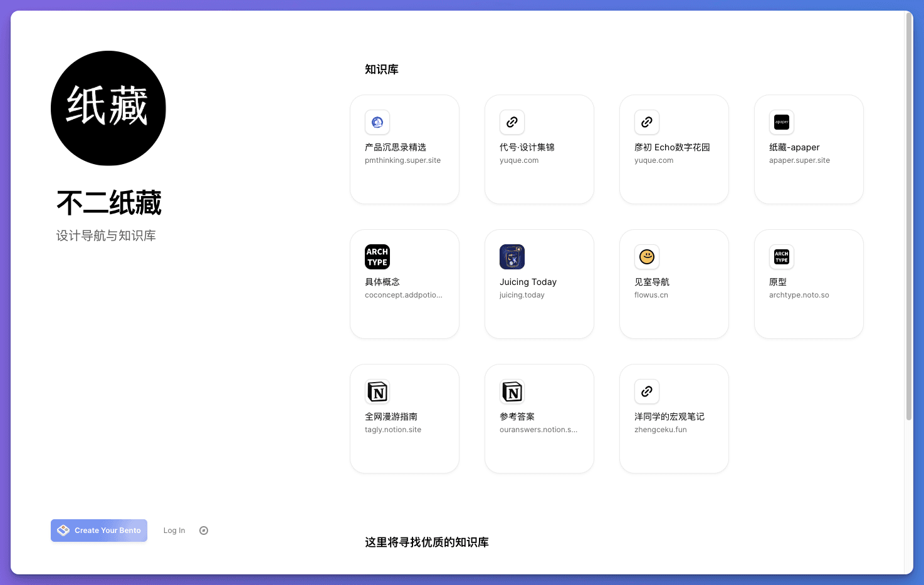Open the 具体概念 card title

pyautogui.click(x=382, y=282)
